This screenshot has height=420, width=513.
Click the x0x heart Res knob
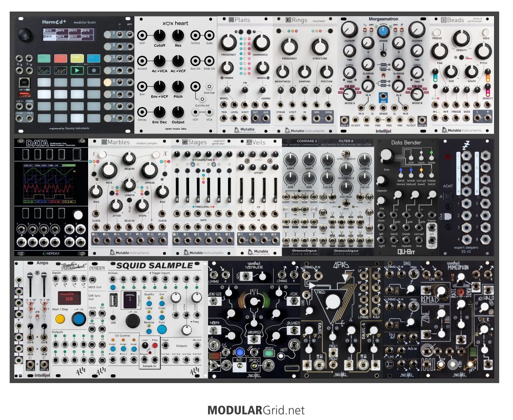coord(178,36)
